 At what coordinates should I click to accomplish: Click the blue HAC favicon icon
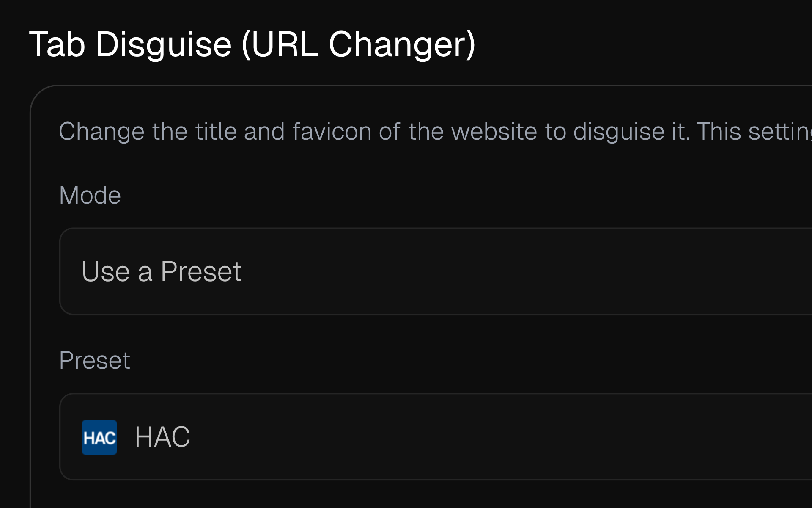(99, 437)
